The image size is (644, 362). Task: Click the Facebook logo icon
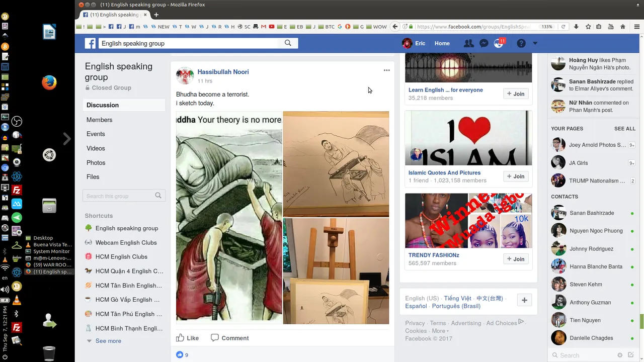(90, 43)
